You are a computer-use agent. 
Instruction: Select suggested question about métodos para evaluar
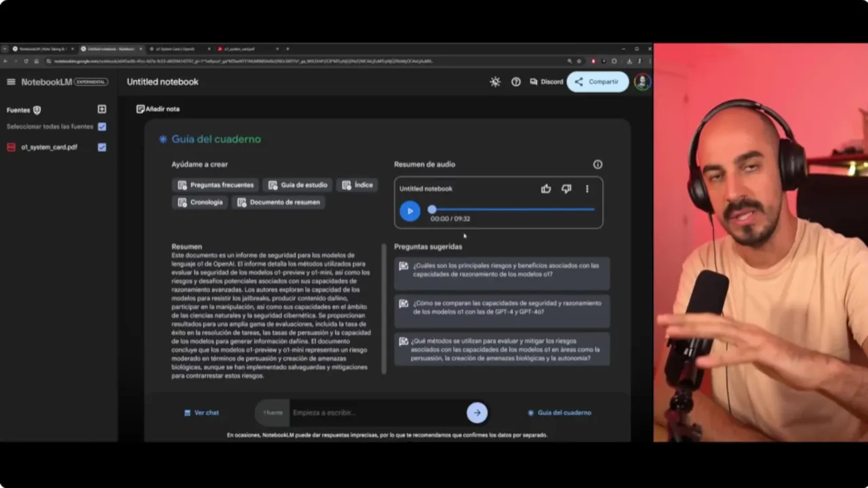pyautogui.click(x=502, y=349)
